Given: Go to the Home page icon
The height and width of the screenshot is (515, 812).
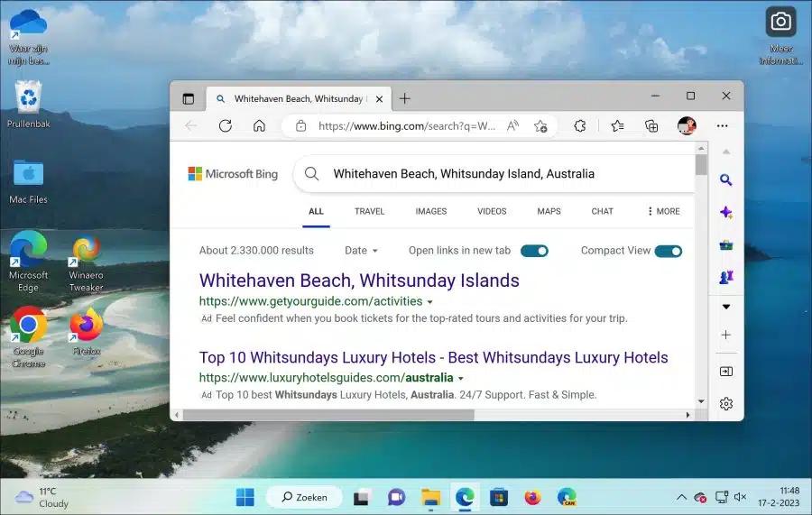Looking at the screenshot, I should click(x=259, y=125).
